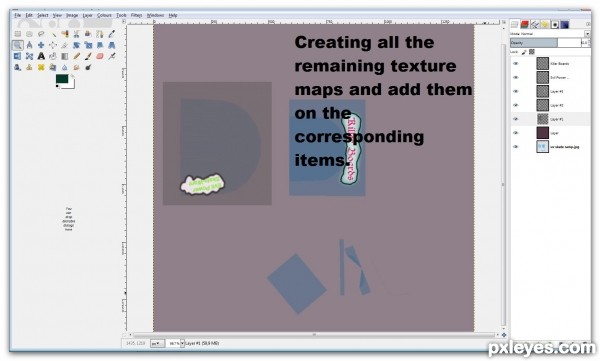Hide the Killer Boards layer
Viewport: 600px width, 361px height.
pos(516,64)
